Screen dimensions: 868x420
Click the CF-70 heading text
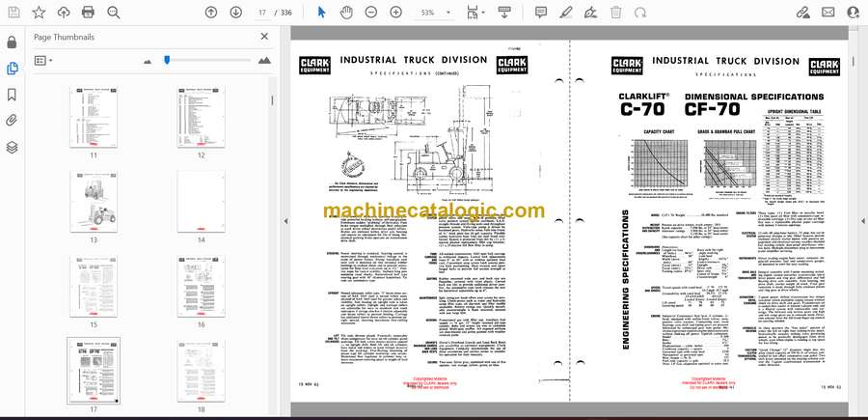[712, 109]
